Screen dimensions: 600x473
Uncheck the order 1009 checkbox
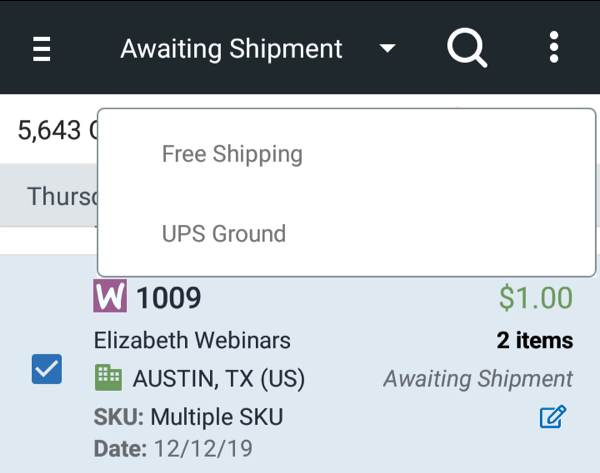47,369
